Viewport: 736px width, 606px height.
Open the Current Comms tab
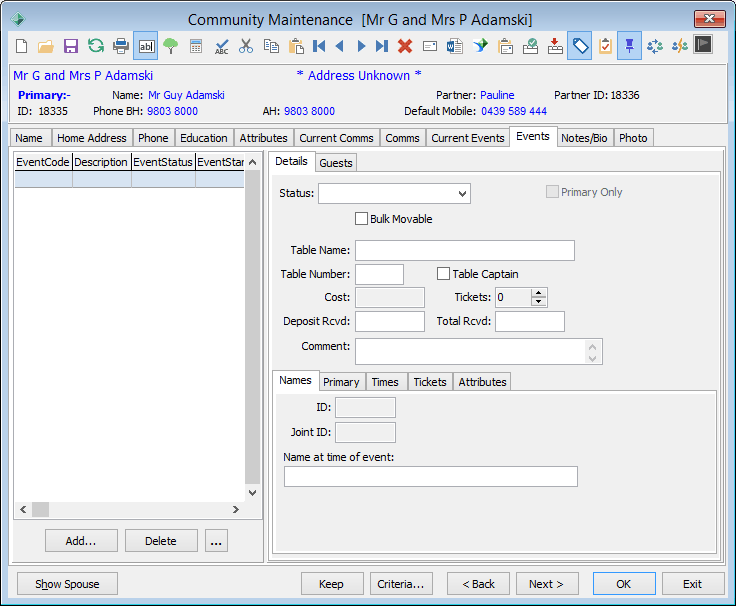click(x=336, y=138)
